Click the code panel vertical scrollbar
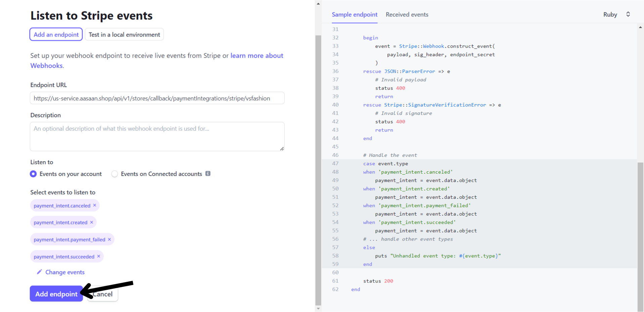The width and height of the screenshot is (644, 312). click(x=640, y=235)
